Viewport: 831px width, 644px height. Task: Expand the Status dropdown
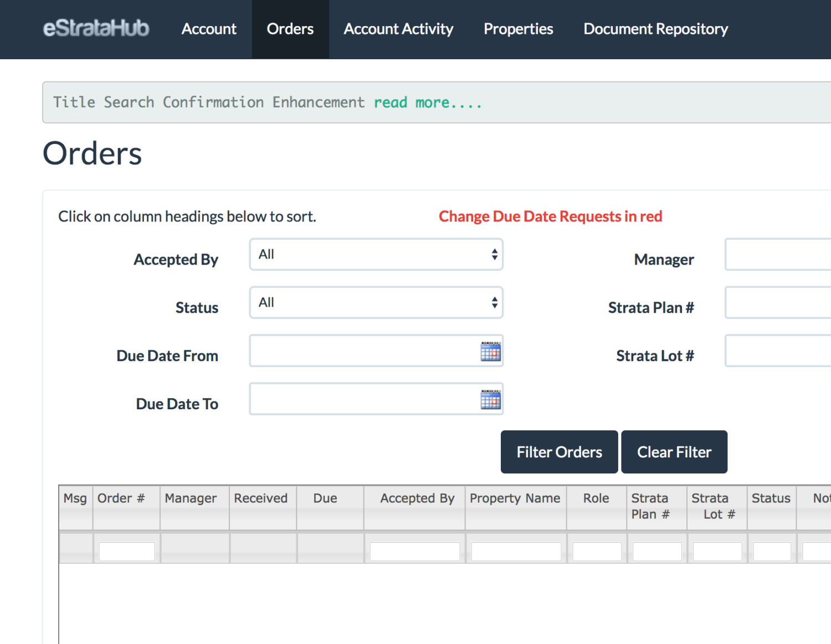(x=376, y=302)
